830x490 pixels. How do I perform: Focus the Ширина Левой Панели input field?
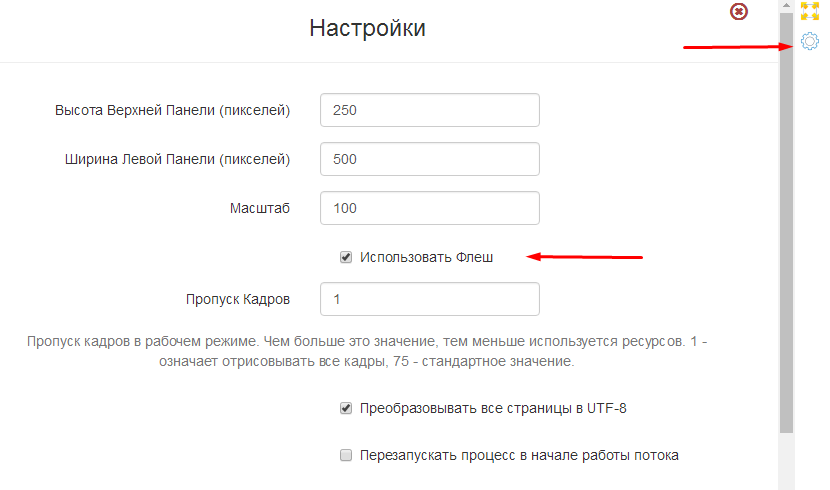pos(429,159)
